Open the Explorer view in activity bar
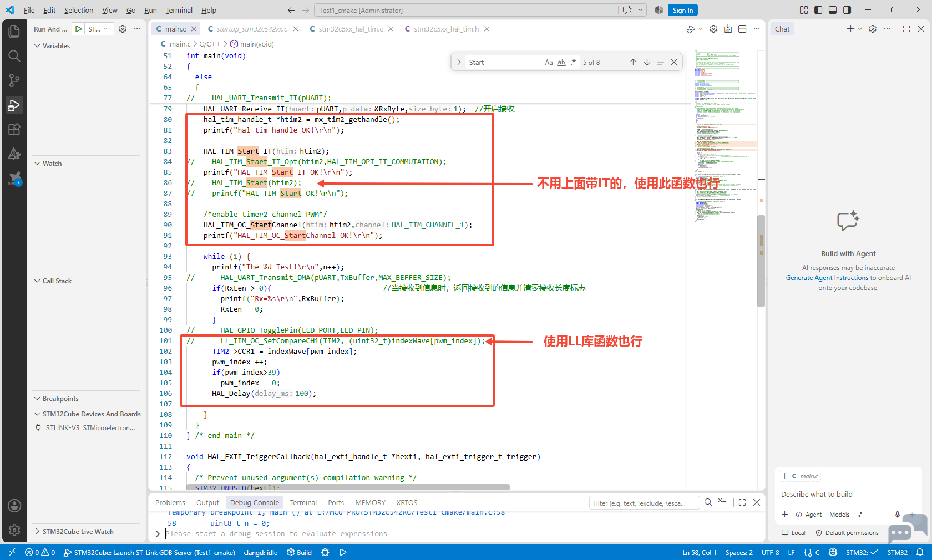932x560 pixels. [14, 31]
